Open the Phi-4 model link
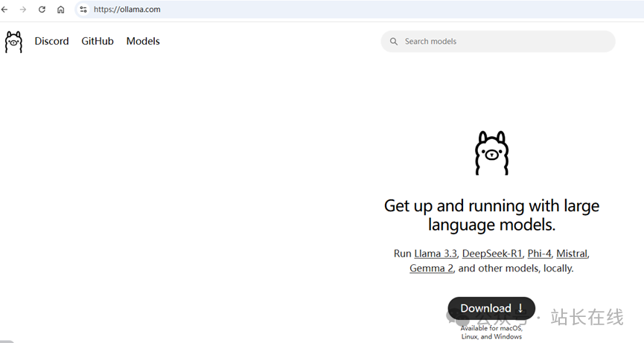The image size is (644, 343). click(539, 254)
